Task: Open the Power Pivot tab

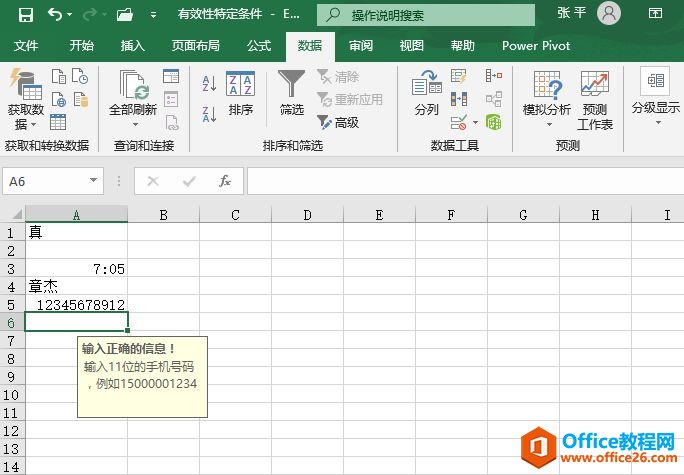Action: click(x=536, y=46)
